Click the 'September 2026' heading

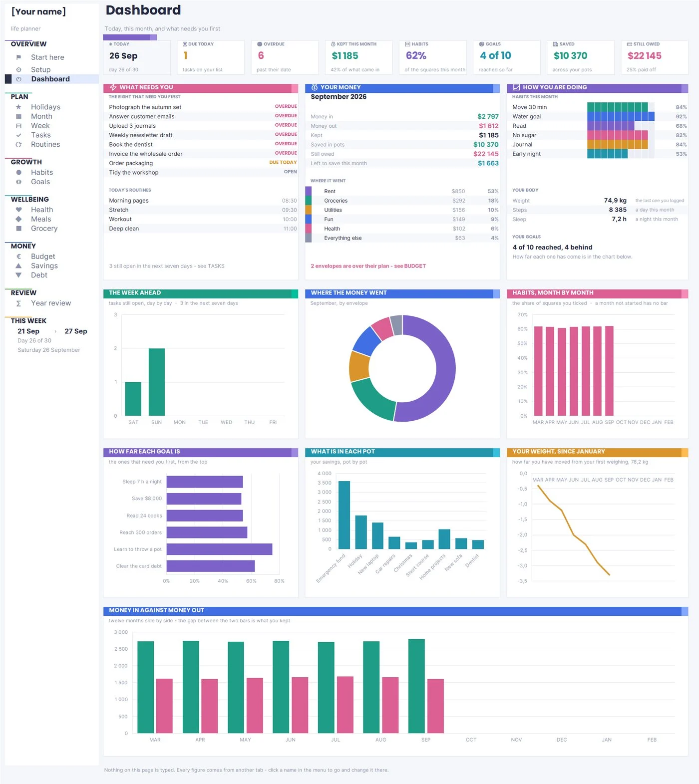point(339,97)
